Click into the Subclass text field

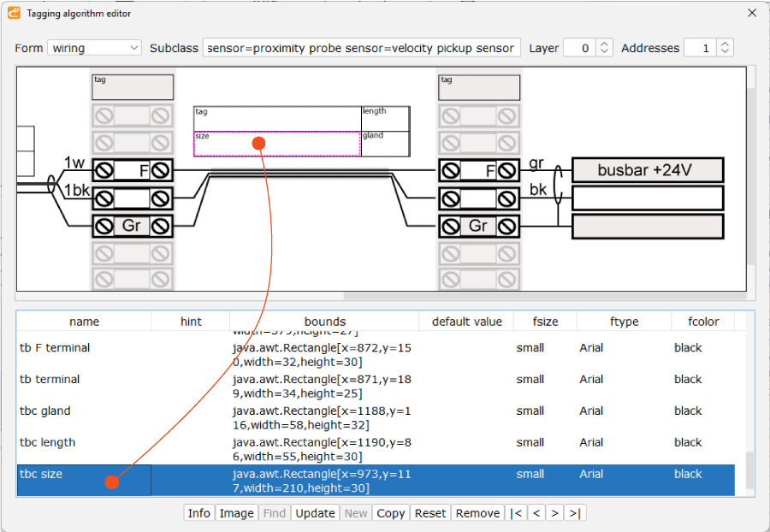coord(361,48)
